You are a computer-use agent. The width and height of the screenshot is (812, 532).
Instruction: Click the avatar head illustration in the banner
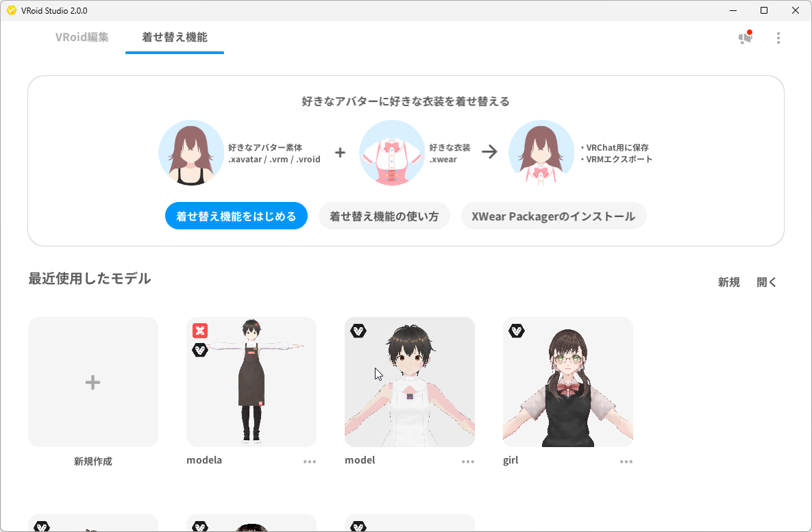click(191, 152)
